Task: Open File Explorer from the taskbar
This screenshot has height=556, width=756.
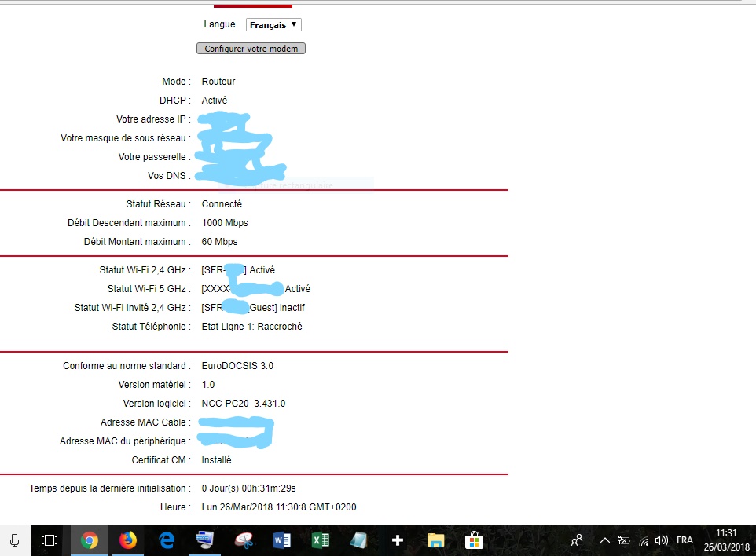Action: (x=436, y=540)
